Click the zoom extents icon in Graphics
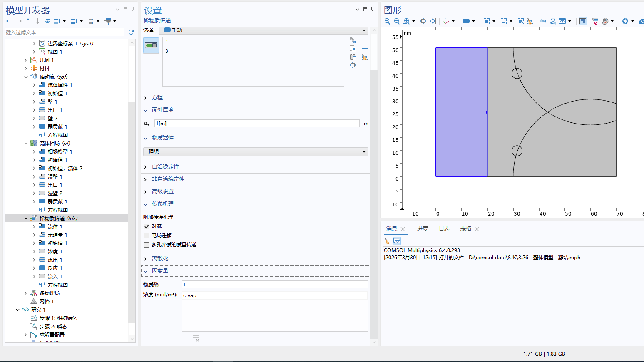Viewport: 644px width, 362px height. pos(433,21)
